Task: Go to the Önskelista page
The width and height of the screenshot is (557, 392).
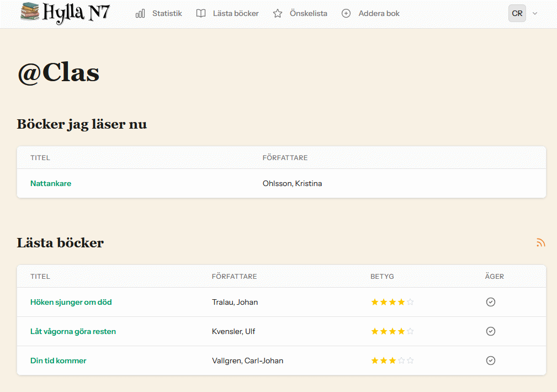Action: tap(308, 13)
